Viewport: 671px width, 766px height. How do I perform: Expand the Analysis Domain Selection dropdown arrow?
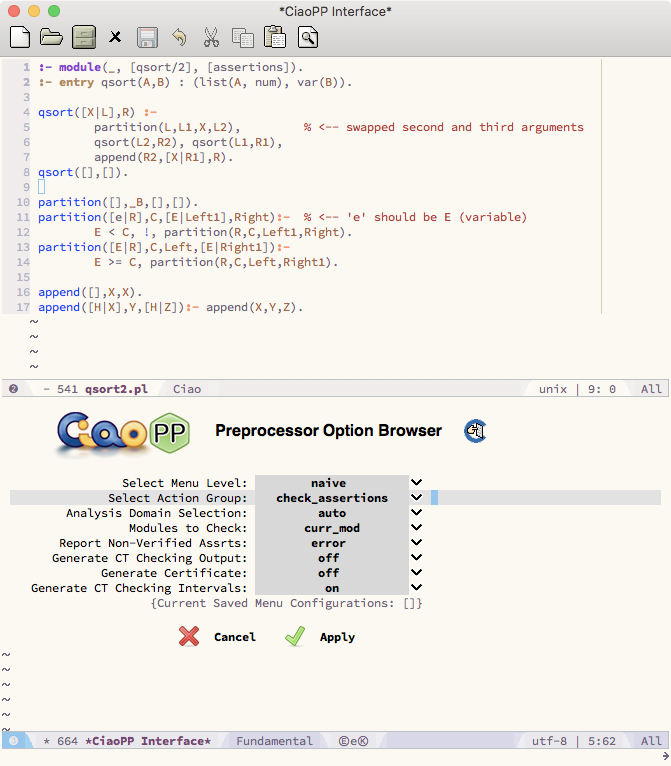(x=417, y=513)
